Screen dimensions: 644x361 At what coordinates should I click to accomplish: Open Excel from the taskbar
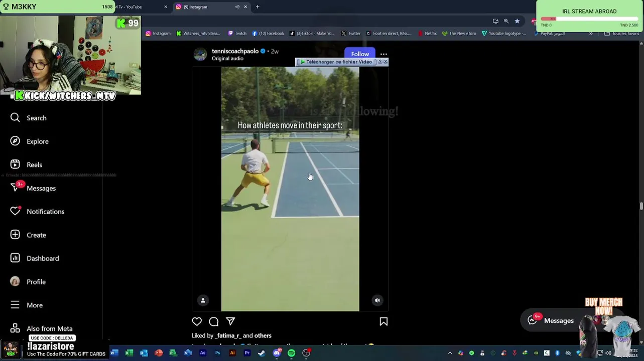coord(129,353)
